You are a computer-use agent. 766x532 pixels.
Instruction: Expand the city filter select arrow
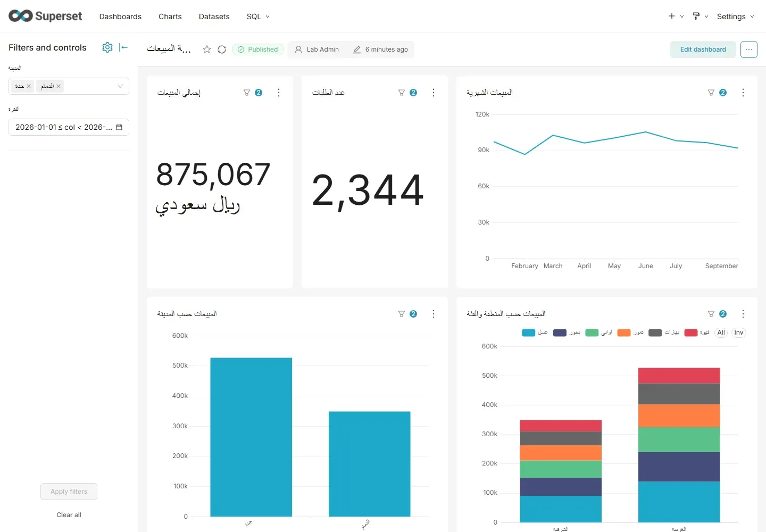click(x=120, y=86)
